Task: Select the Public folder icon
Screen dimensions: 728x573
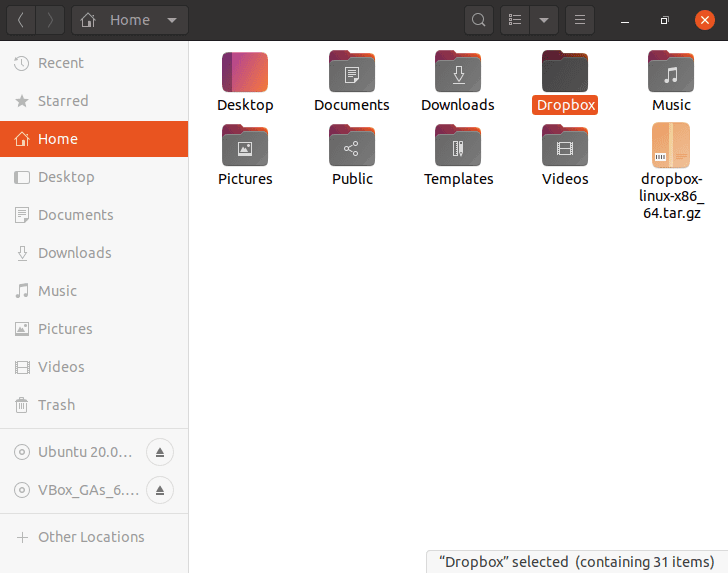Action: pyautogui.click(x=352, y=145)
